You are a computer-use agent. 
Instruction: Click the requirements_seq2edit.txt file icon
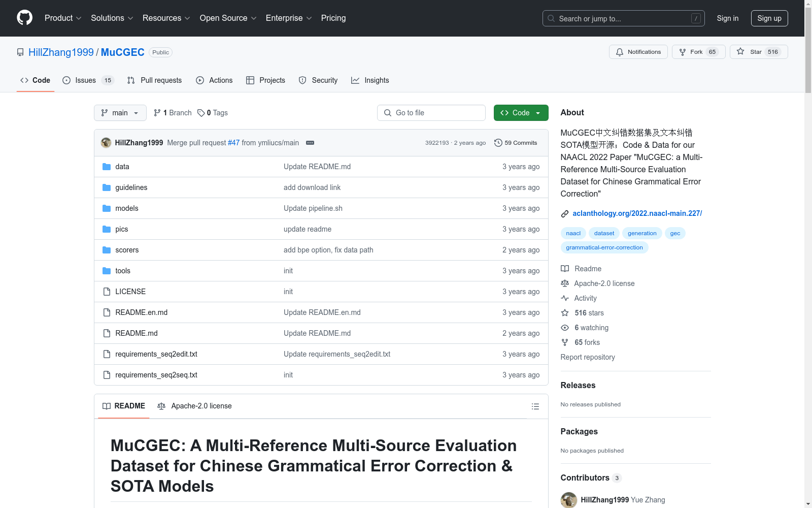107,354
